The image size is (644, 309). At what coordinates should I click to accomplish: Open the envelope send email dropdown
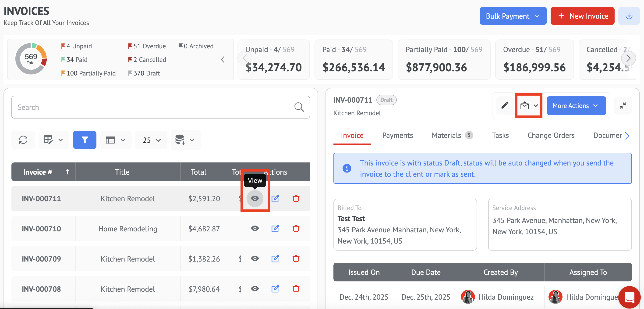(x=528, y=106)
